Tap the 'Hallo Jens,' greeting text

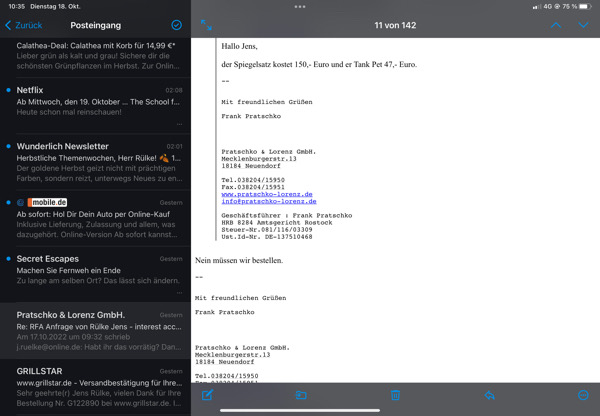pyautogui.click(x=239, y=46)
